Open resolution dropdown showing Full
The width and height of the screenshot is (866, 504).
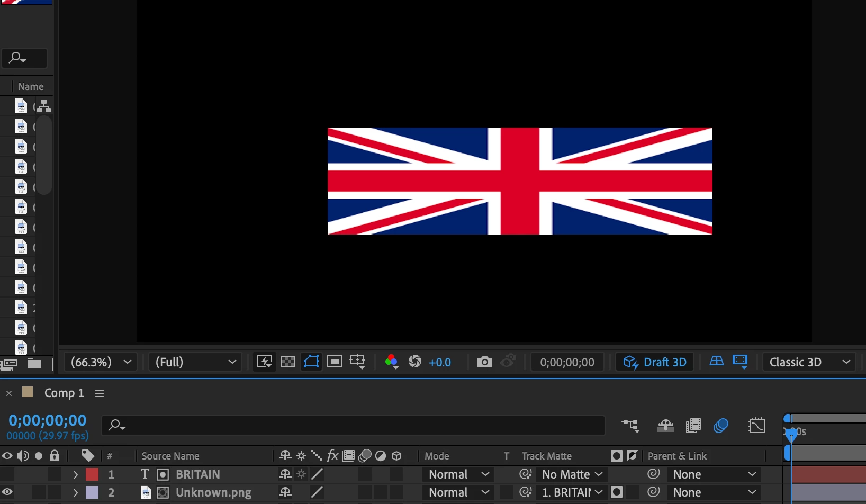195,363
